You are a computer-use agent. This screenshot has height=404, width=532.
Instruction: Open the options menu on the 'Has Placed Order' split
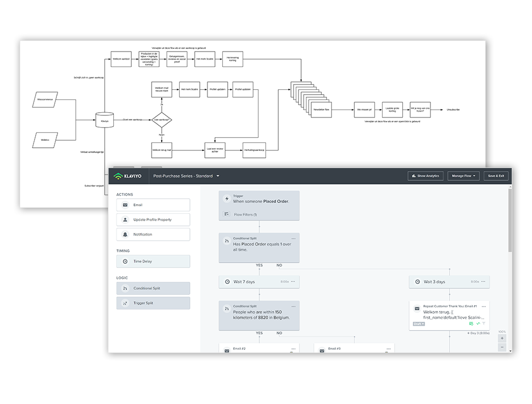coord(294,239)
